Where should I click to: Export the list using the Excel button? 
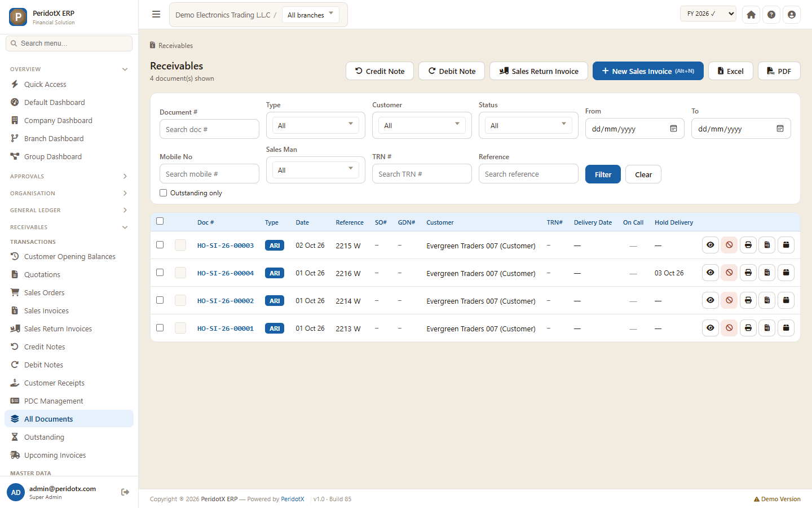(730, 71)
